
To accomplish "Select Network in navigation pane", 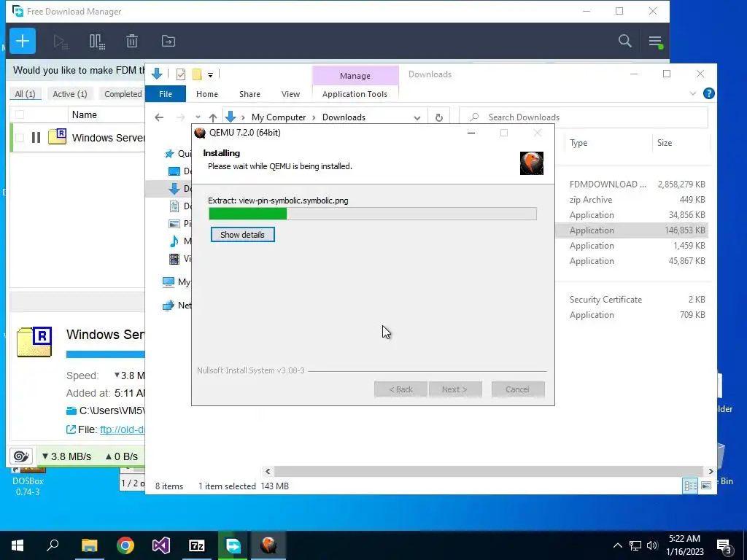I will coord(177,306).
